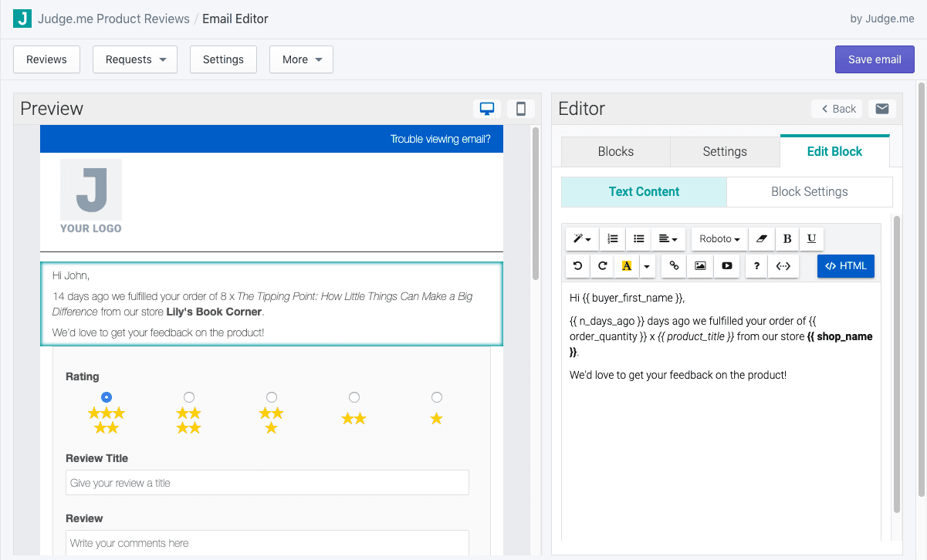927x560 pixels.
Task: Expand the Requests dropdown menu
Action: [x=135, y=59]
